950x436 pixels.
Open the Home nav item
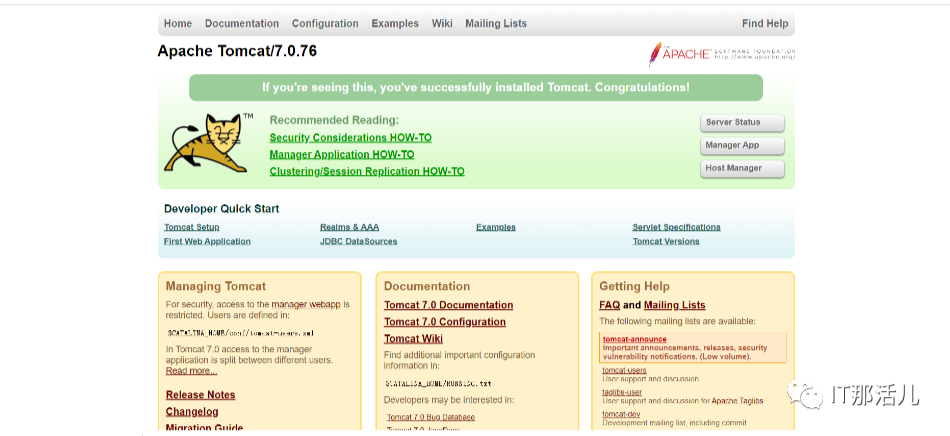click(178, 24)
